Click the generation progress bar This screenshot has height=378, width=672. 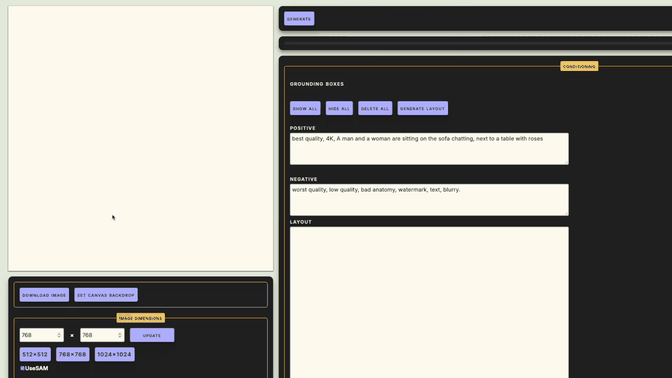coord(478,43)
